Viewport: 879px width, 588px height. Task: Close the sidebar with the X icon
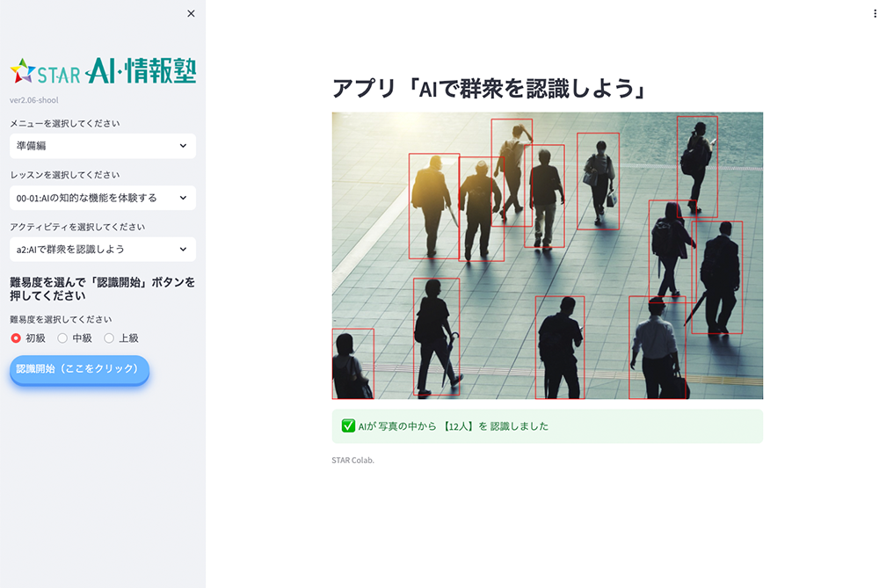click(191, 13)
